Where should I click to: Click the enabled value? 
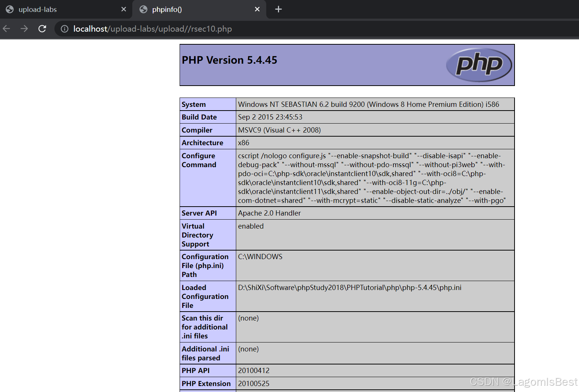251,226
